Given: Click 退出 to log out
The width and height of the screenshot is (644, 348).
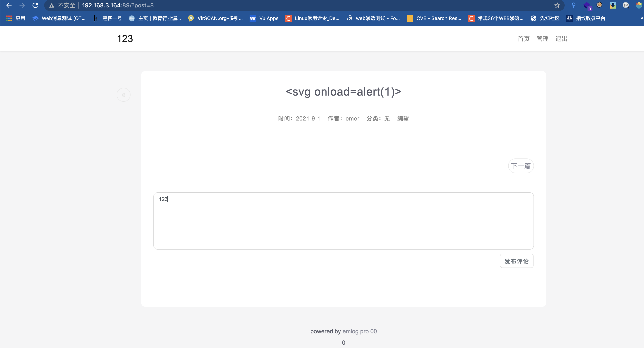Looking at the screenshot, I should click(561, 39).
